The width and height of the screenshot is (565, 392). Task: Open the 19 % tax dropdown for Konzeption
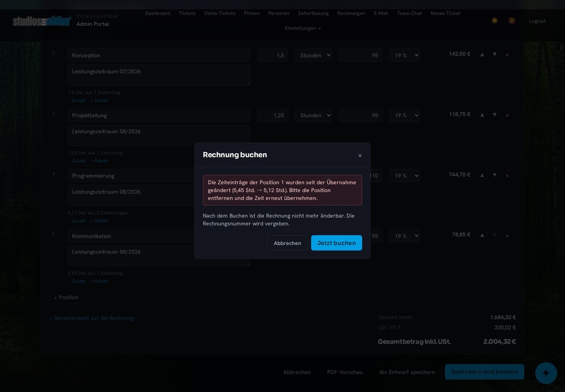[x=404, y=55]
